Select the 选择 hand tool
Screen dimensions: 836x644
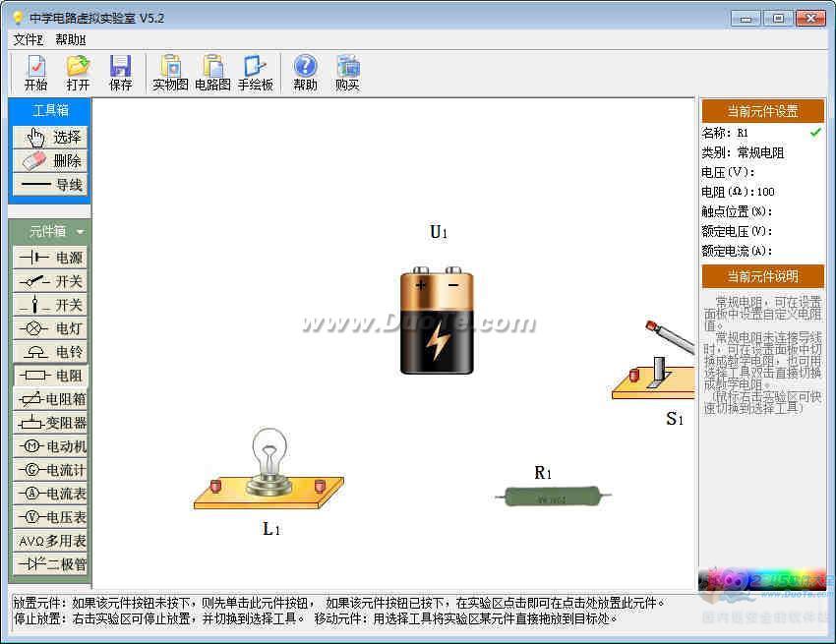point(50,138)
